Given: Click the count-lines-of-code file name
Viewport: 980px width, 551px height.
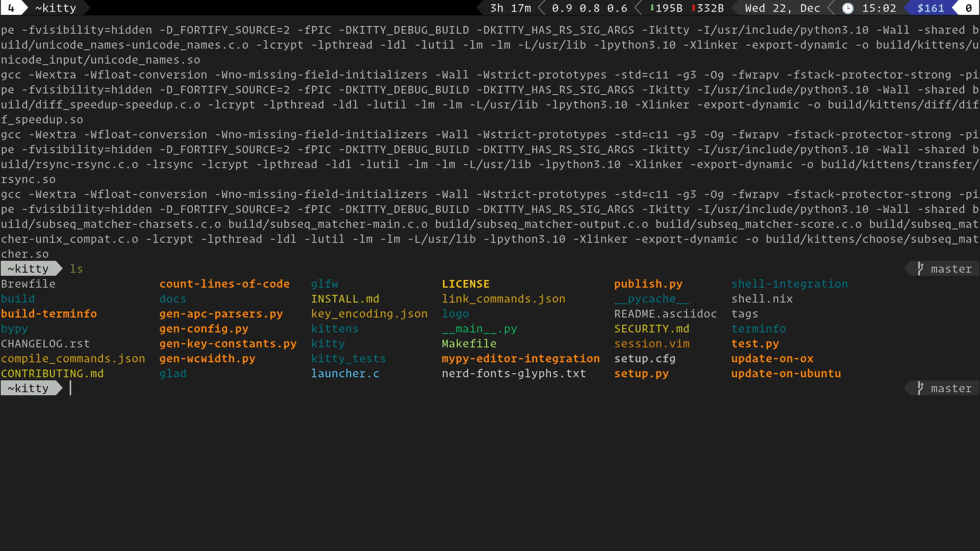Looking at the screenshot, I should pos(225,284).
